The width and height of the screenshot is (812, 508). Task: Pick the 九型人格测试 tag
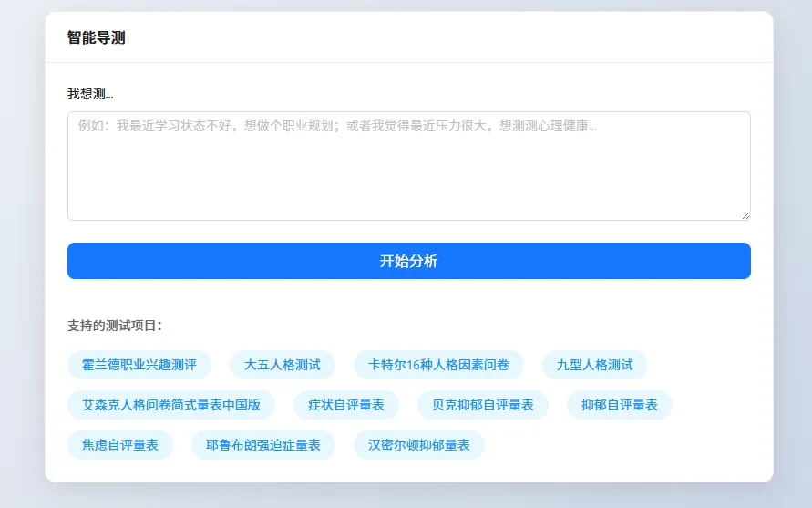594,365
